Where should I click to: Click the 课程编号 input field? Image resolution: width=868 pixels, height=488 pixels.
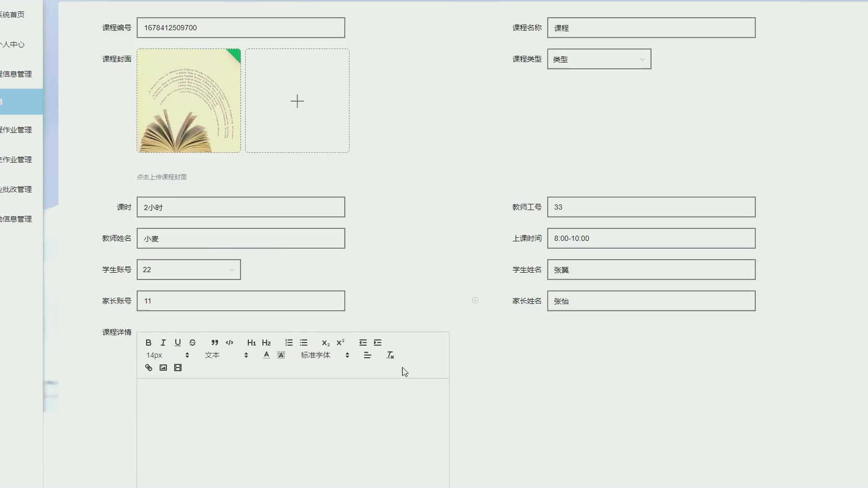[x=240, y=28]
